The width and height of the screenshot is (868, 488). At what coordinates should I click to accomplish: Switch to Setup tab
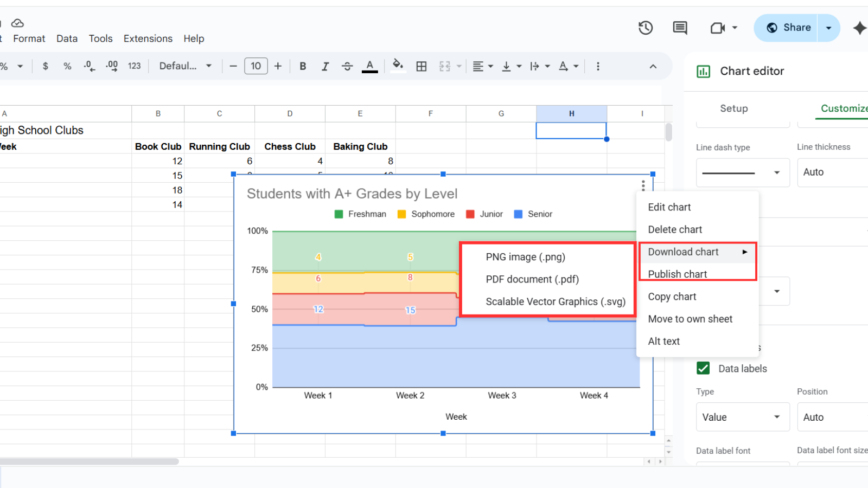pyautogui.click(x=734, y=108)
